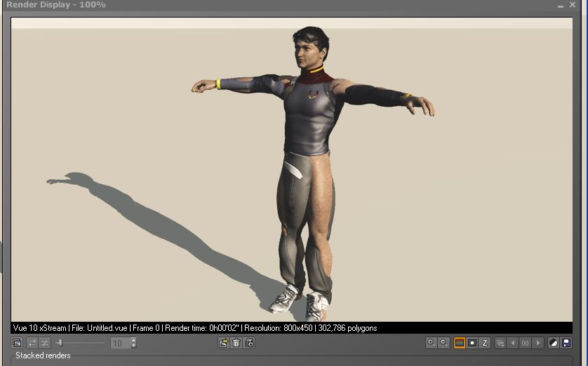This screenshot has width=588, height=366.
Task: Click the 'Vue 10 xStream' status text
Action: point(40,328)
